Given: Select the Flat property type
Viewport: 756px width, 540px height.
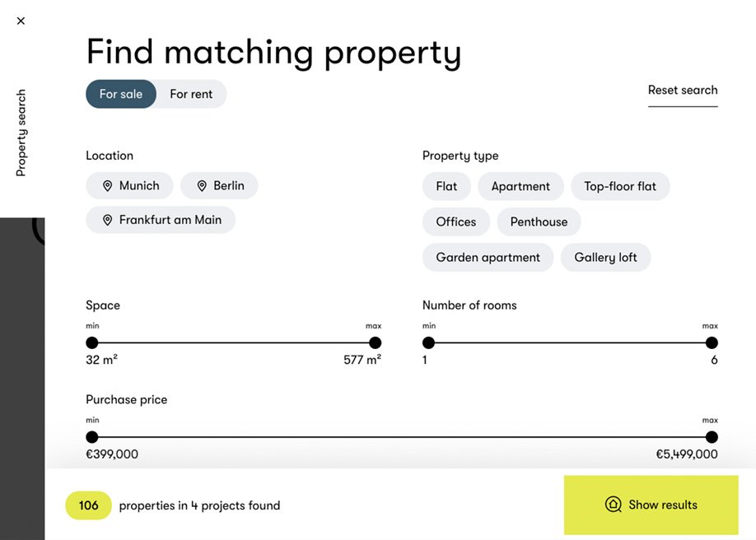Looking at the screenshot, I should [446, 186].
